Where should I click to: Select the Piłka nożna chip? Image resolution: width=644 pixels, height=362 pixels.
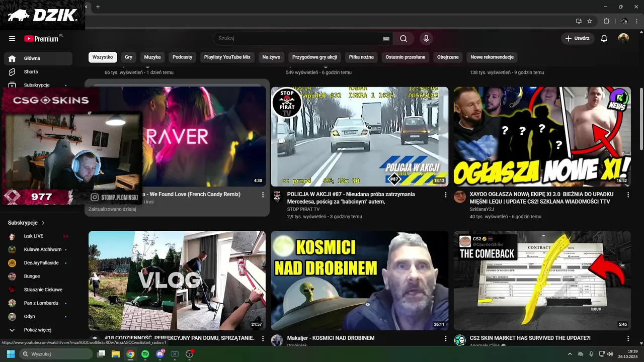361,57
